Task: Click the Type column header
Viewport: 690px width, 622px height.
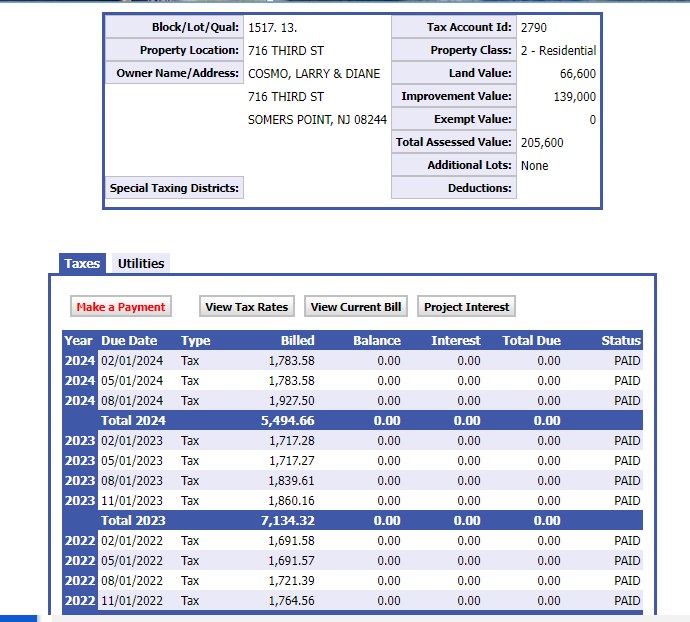Action: click(196, 340)
